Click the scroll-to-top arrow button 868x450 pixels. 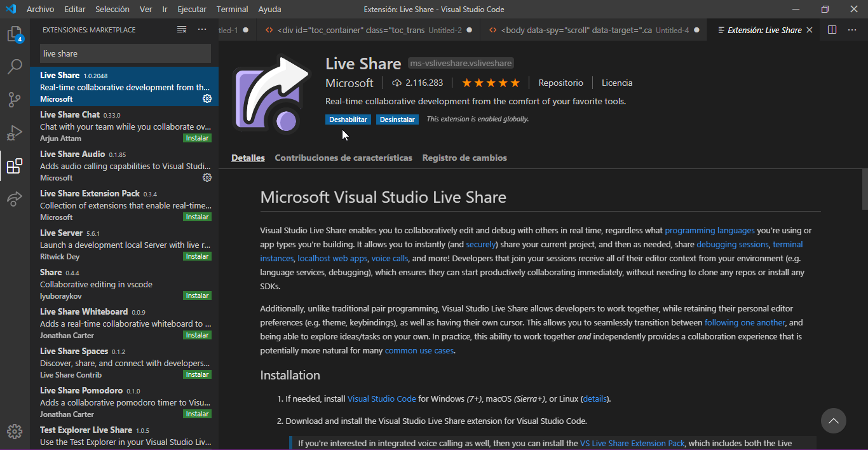(x=833, y=421)
